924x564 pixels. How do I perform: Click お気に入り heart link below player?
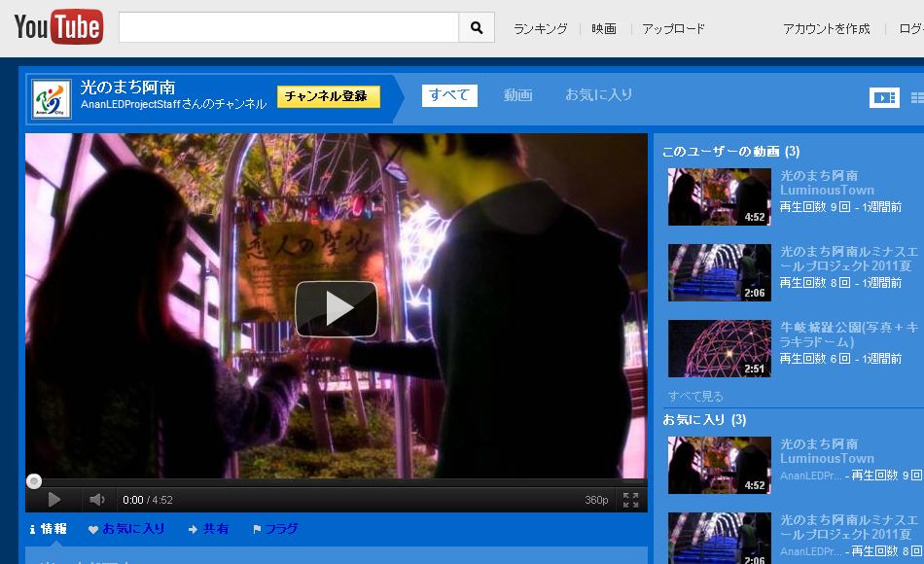tap(126, 529)
